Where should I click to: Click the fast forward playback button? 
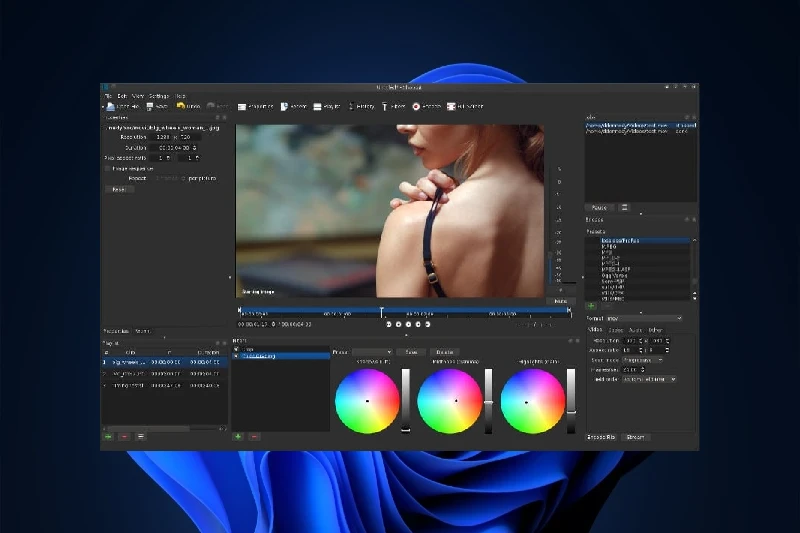pyautogui.click(x=418, y=324)
